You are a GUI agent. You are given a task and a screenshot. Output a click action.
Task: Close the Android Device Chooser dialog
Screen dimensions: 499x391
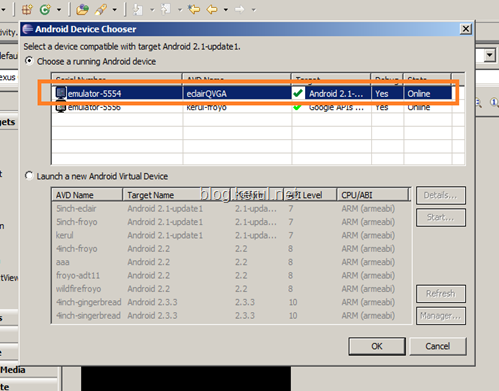click(466, 29)
